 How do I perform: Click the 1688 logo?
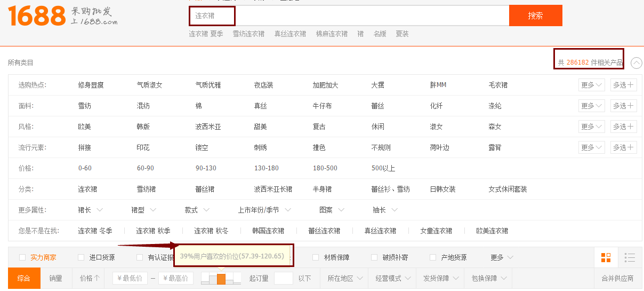point(36,17)
